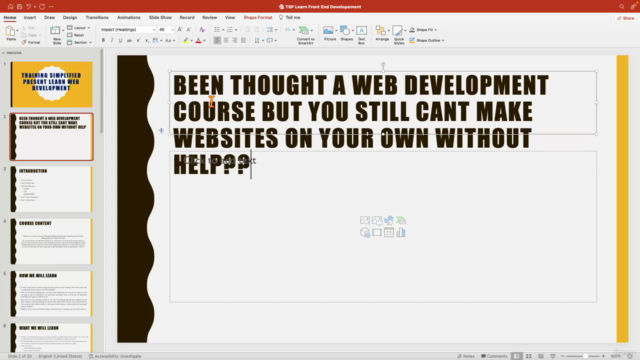Viewport: 640px width, 360px height.
Task: Open the Section dropdown
Action: point(79,42)
